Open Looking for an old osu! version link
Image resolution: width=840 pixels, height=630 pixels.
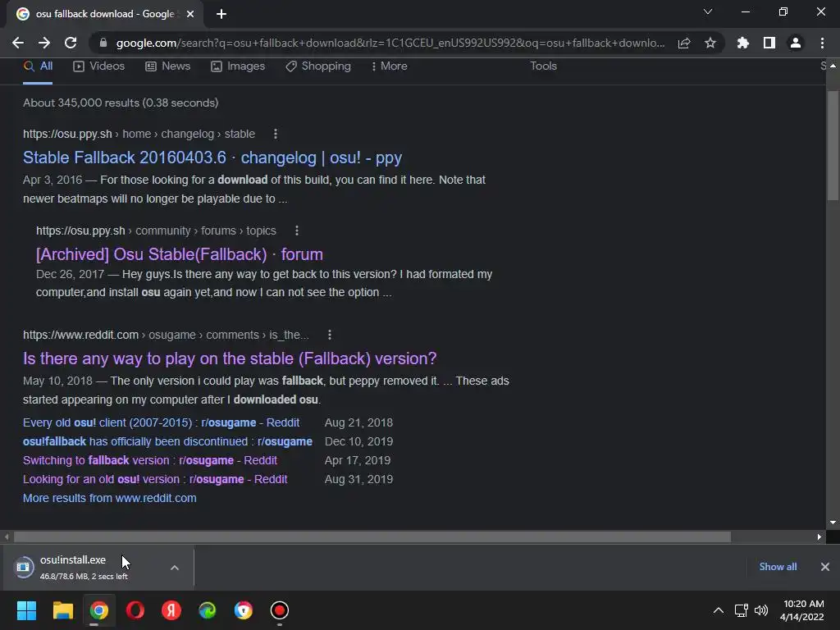tap(155, 479)
